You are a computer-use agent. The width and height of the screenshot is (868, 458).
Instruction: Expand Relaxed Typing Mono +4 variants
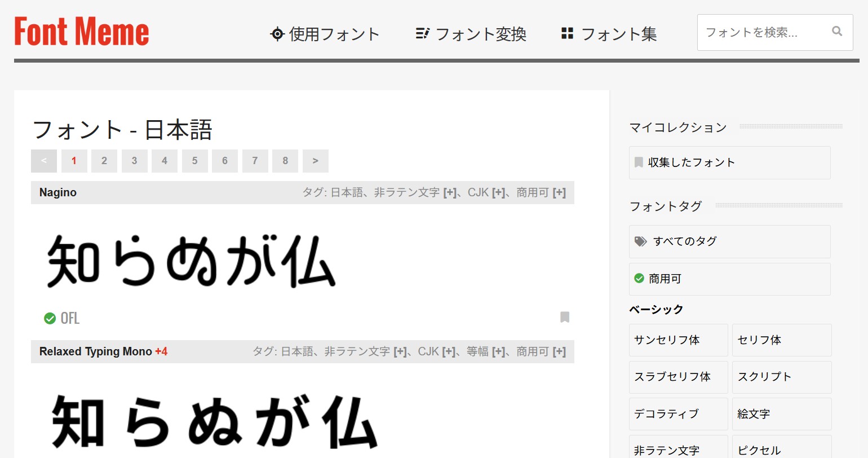[161, 352]
